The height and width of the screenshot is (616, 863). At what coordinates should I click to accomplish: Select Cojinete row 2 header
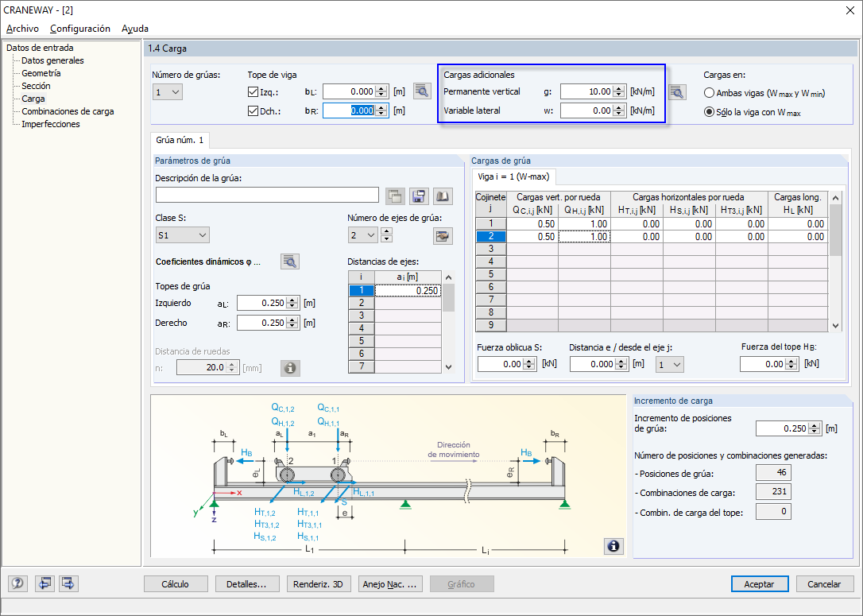pos(491,236)
